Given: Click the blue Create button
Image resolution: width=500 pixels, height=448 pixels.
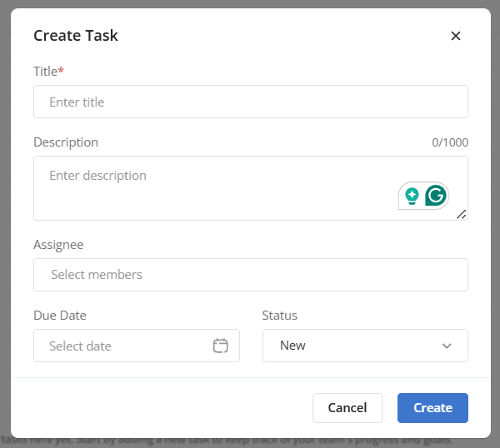Looking at the screenshot, I should (432, 408).
